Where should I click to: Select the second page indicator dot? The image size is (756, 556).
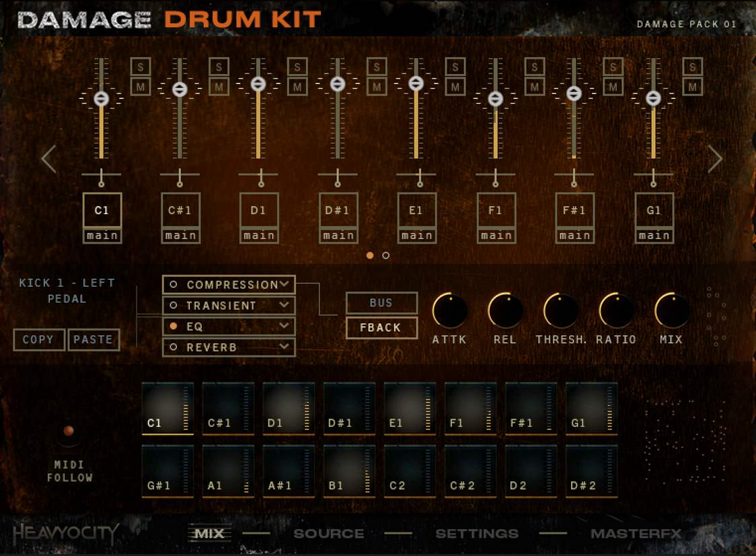click(385, 256)
